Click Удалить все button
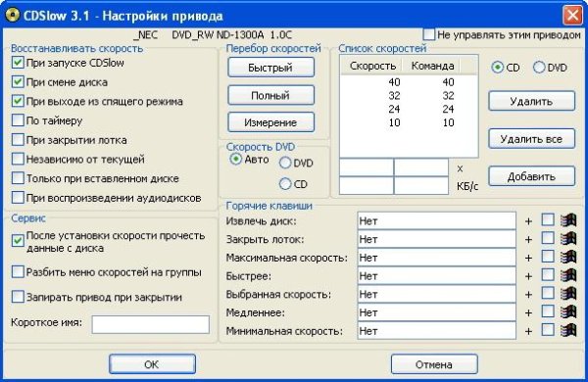The height and width of the screenshot is (382, 588). point(531,139)
